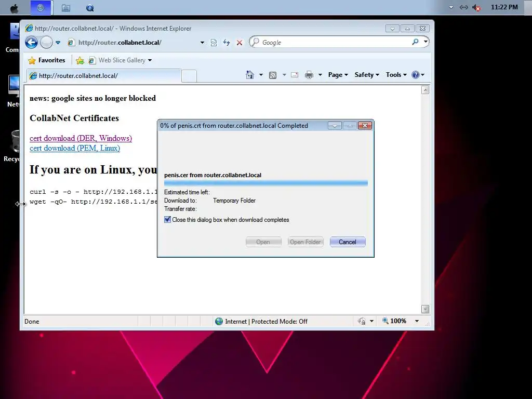This screenshot has height=399, width=532.
Task: Toggle the Compatibility View icon
Action: click(214, 43)
